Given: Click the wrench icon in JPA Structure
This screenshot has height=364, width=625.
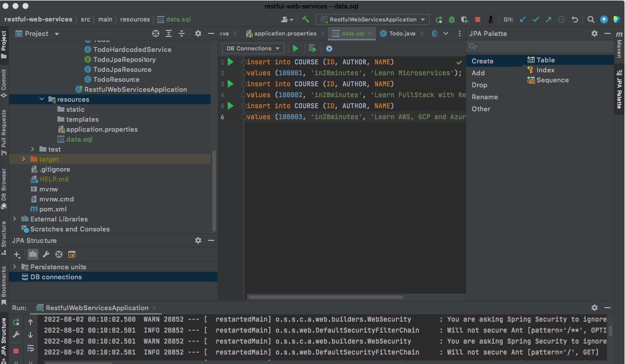Looking at the screenshot, I should point(46,254).
